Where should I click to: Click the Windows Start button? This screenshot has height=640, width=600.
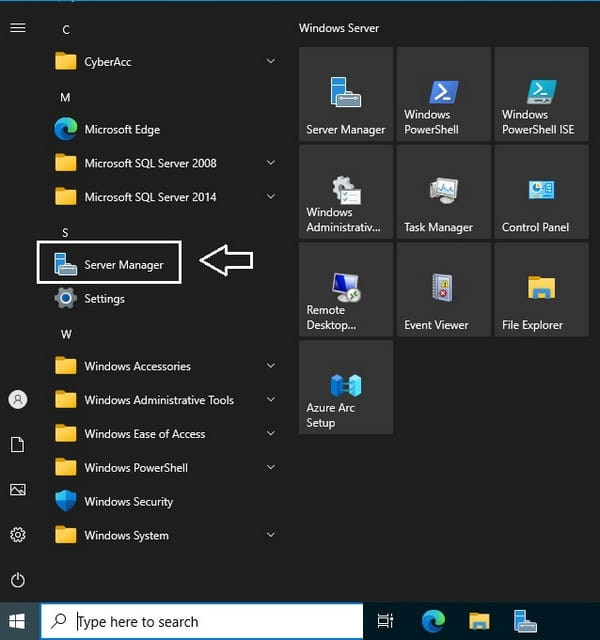coord(17,621)
